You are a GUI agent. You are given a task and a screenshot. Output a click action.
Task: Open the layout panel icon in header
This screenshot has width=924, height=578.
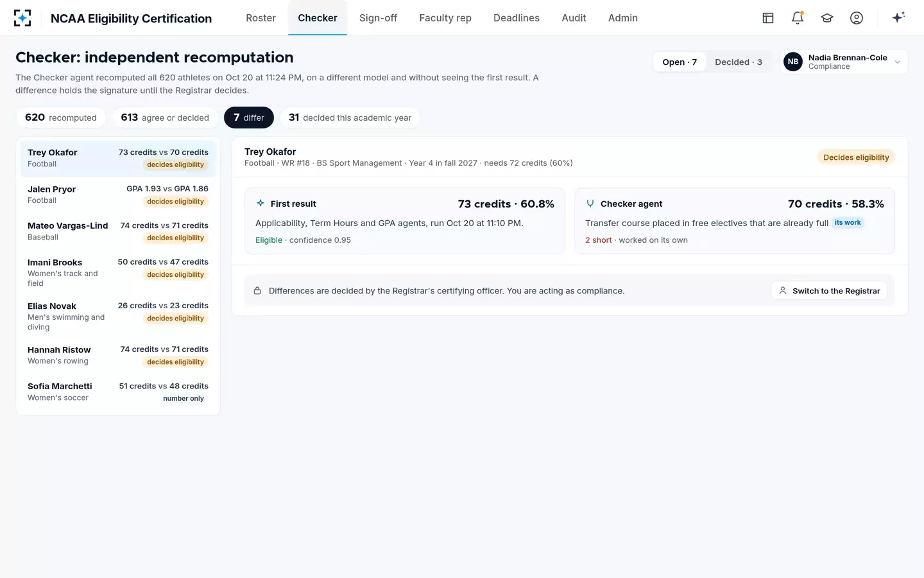[x=768, y=18]
